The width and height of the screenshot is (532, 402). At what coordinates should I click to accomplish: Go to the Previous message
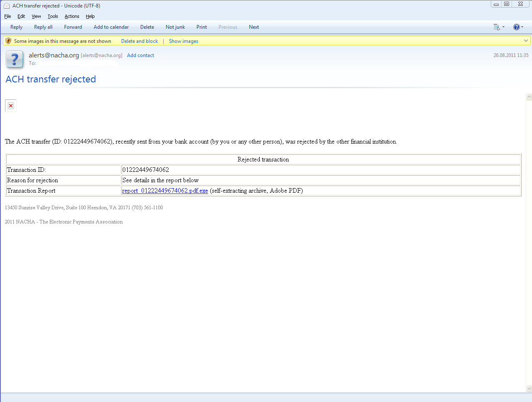(228, 27)
